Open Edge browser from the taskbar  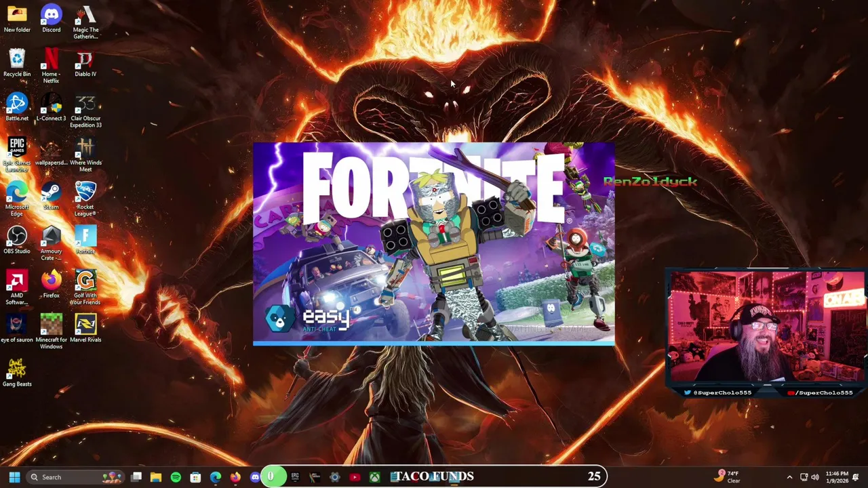click(215, 477)
